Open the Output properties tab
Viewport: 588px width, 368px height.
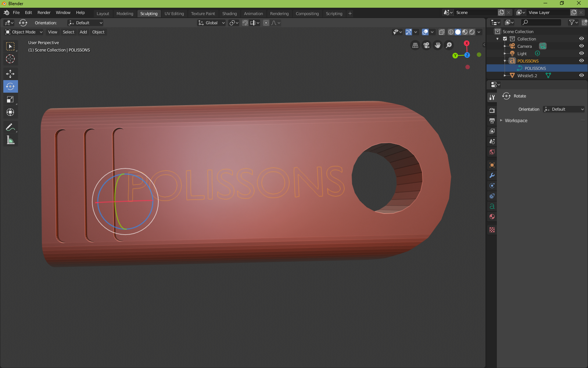point(492,121)
